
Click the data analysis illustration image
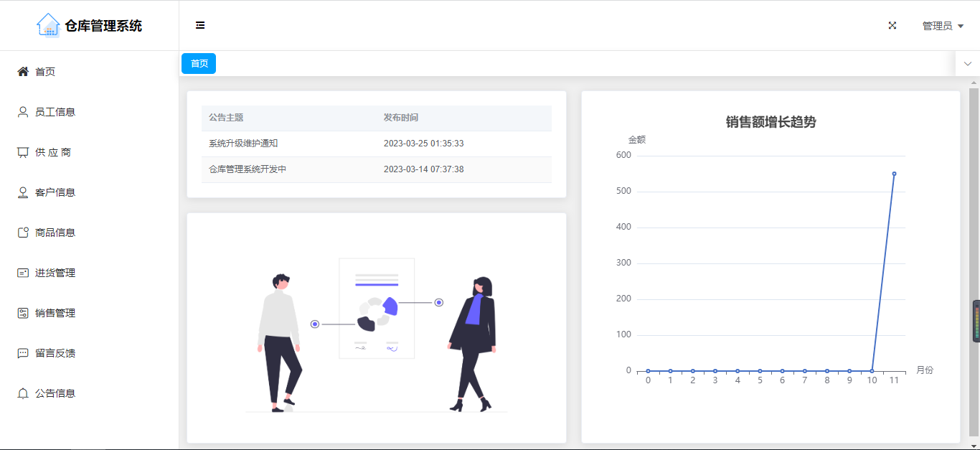pyautogui.click(x=377, y=335)
